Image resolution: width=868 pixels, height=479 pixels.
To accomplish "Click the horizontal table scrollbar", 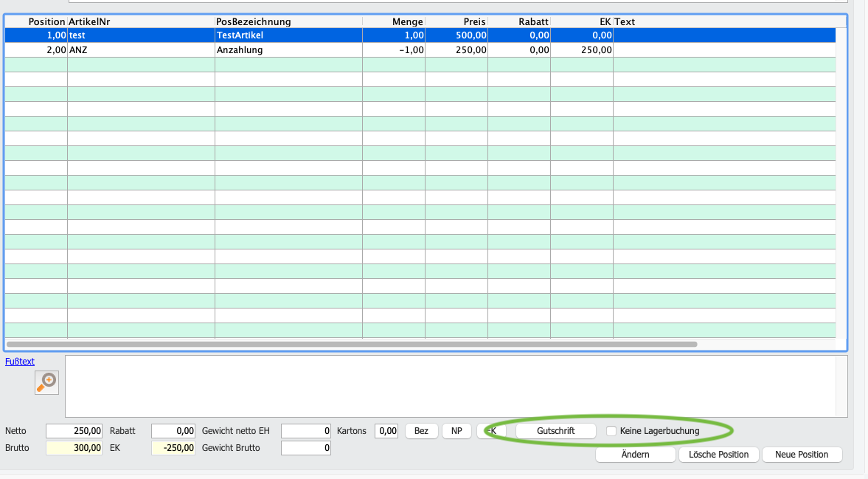I will tap(352, 345).
